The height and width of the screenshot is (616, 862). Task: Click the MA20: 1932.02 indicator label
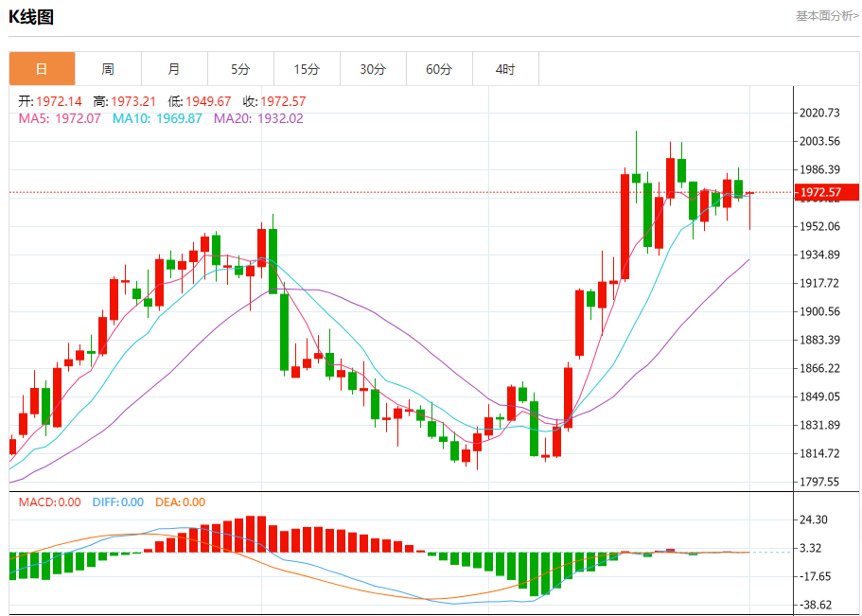(258, 119)
